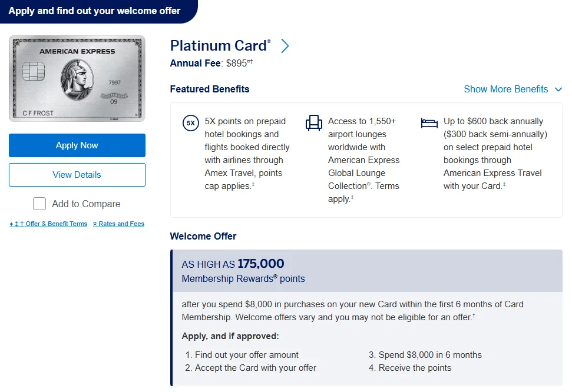Click the airport lounge chair icon
Screen dimensions: 572x392
point(314,123)
